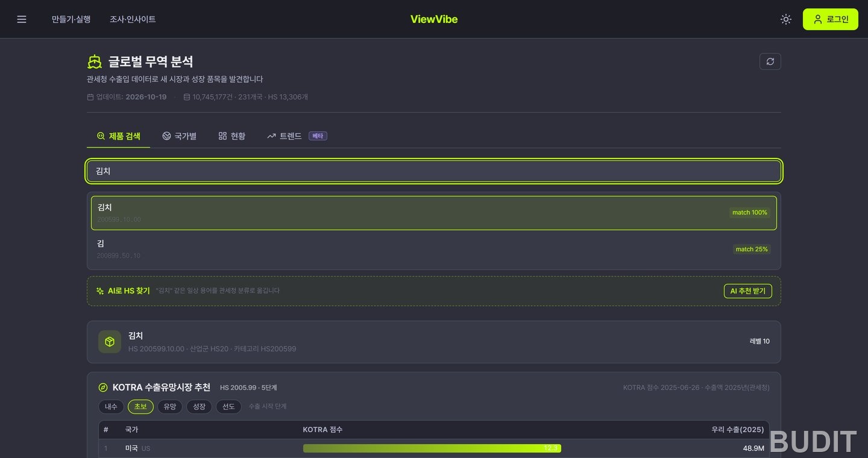Click the 로그인 button
The image size is (868, 458).
pyautogui.click(x=831, y=19)
